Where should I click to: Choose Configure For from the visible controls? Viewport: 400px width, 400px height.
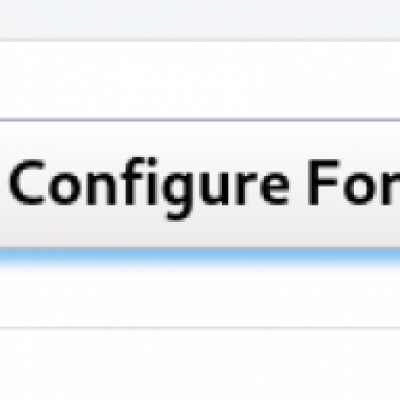(x=200, y=184)
